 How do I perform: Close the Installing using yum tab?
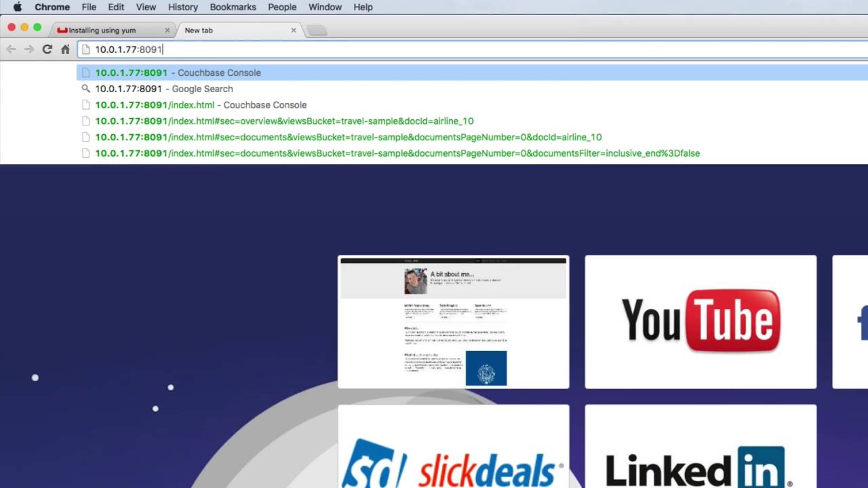point(167,30)
